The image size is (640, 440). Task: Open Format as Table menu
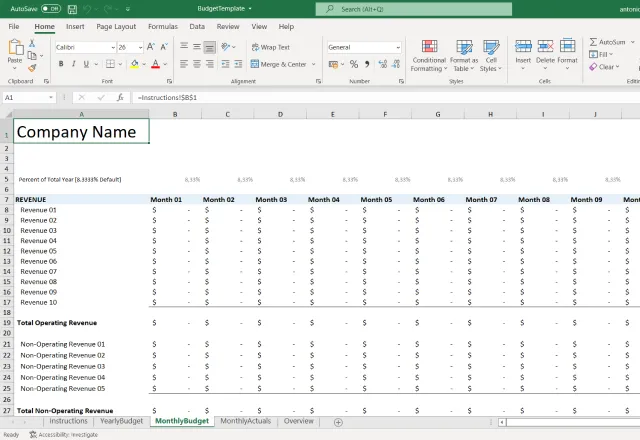[464, 56]
